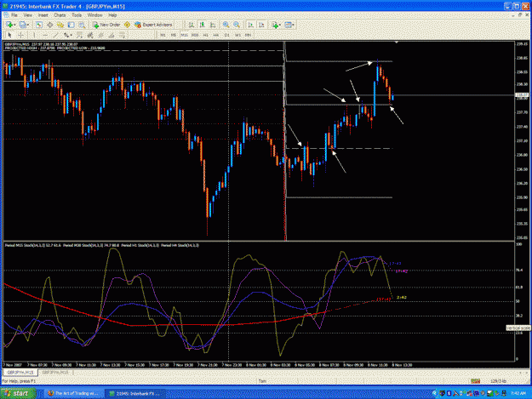Open The Art of Trading taskbar window
This screenshot has width=532, height=399.
coord(73,393)
